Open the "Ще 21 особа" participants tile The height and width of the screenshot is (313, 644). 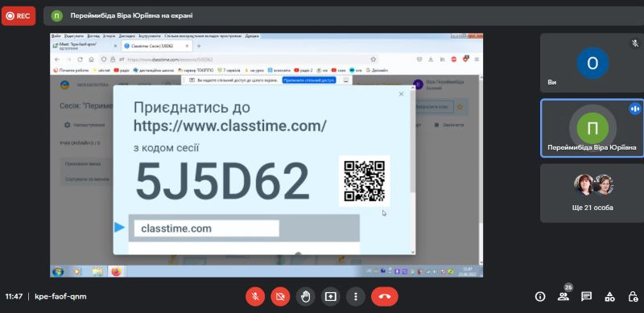coord(592,193)
